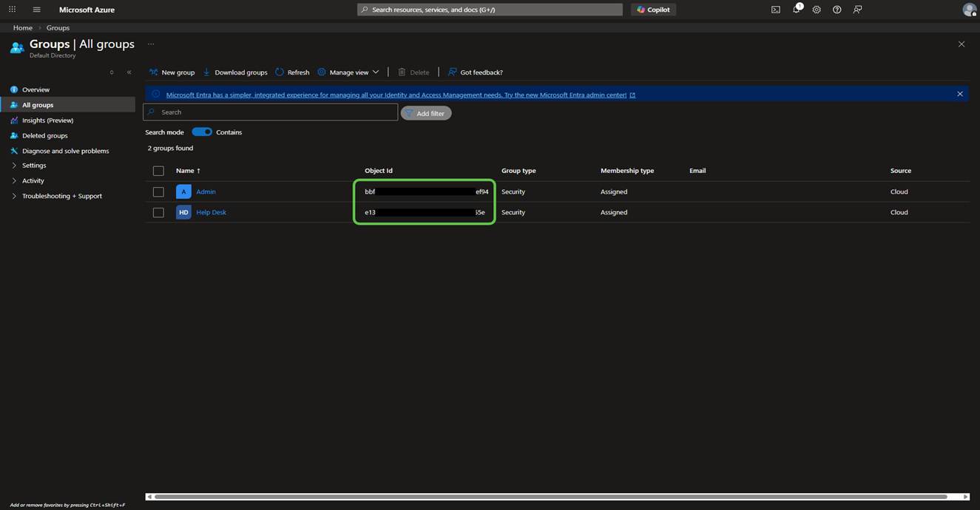Click the scrollbar left arrow
The width and height of the screenshot is (980, 510).
(149, 497)
